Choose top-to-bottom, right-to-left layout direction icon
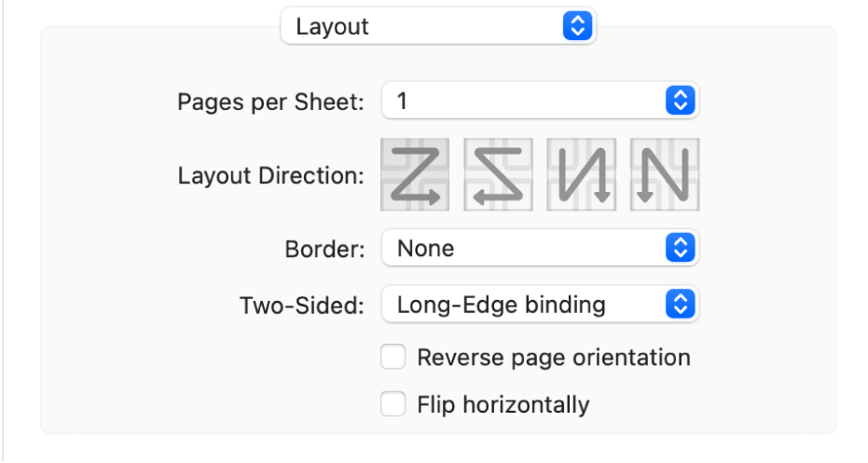The width and height of the screenshot is (868, 463). pos(665,174)
